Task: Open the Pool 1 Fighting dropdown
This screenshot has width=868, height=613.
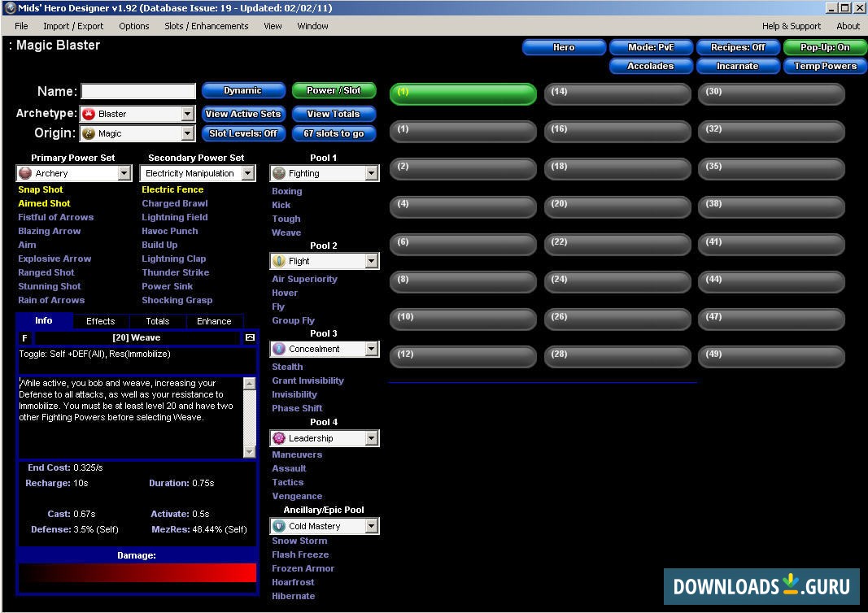Action: 372,174
